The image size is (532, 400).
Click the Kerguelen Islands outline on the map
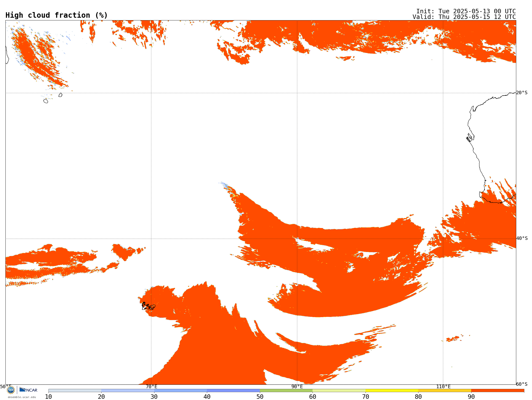149,306
